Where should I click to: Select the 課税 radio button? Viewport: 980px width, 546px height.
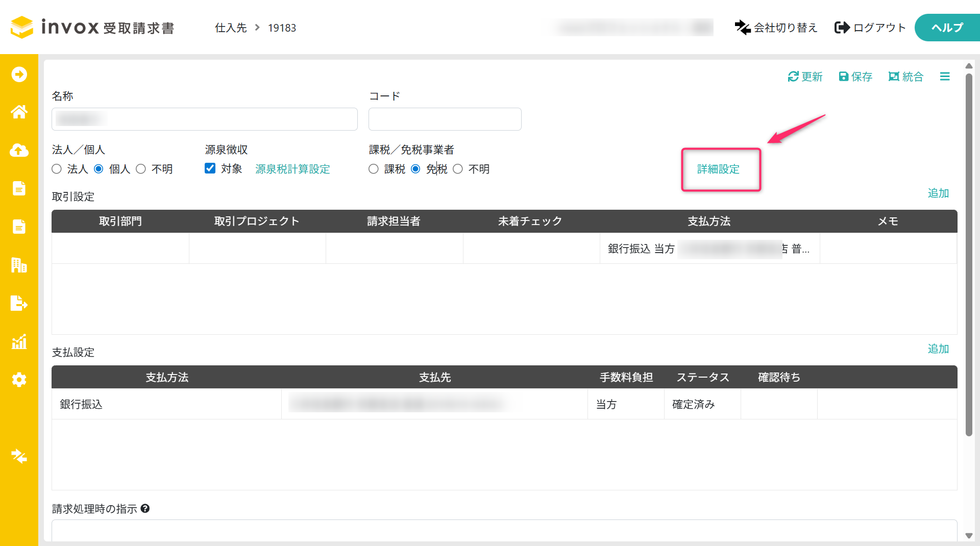[374, 169]
